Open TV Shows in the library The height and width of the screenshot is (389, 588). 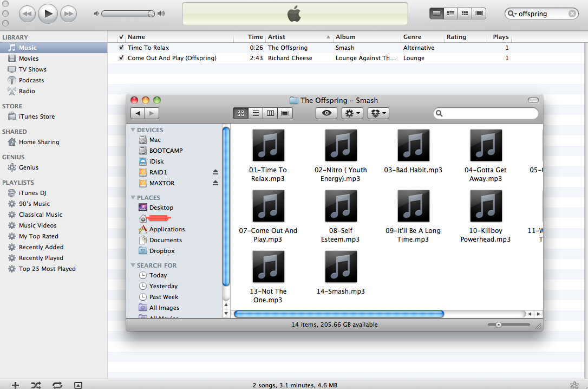54,69
